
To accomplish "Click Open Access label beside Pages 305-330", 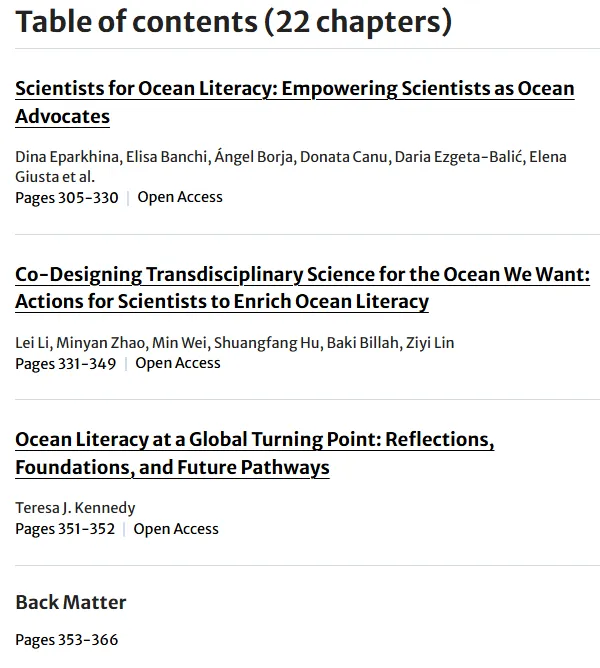I will 180,197.
